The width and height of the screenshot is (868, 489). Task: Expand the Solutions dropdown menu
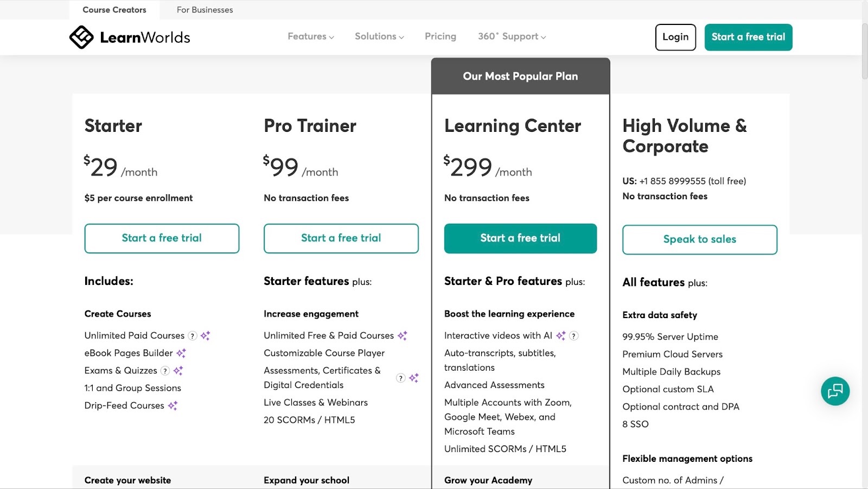tap(379, 36)
